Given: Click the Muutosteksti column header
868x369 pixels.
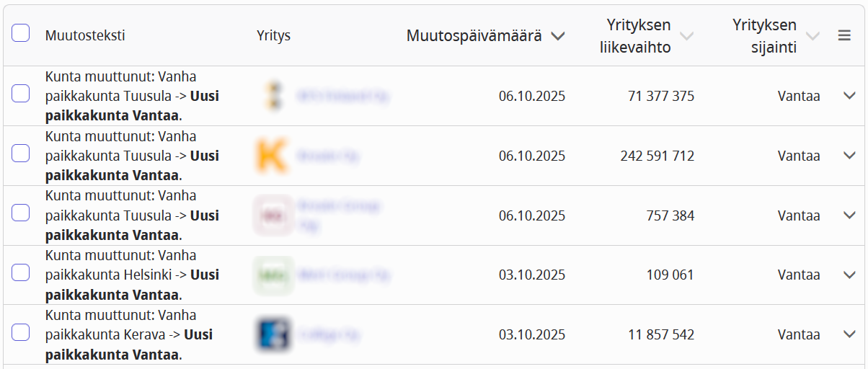Looking at the screenshot, I should point(85,35).
